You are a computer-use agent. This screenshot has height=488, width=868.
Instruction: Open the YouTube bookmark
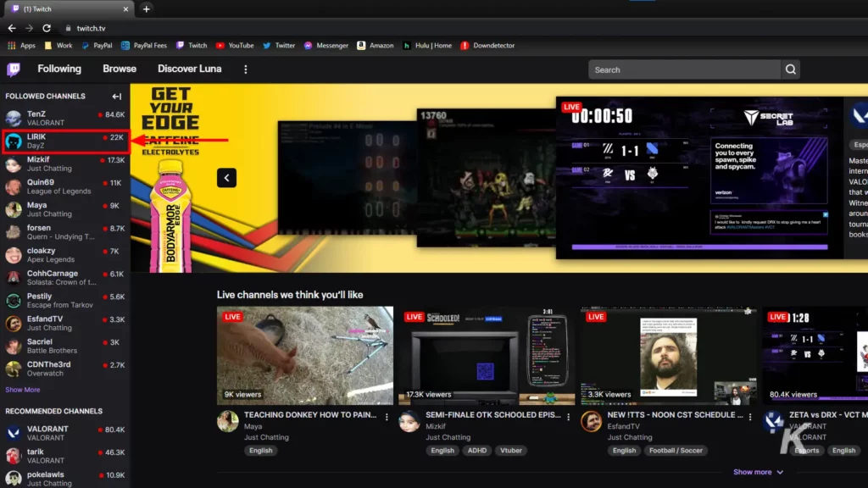tap(235, 46)
